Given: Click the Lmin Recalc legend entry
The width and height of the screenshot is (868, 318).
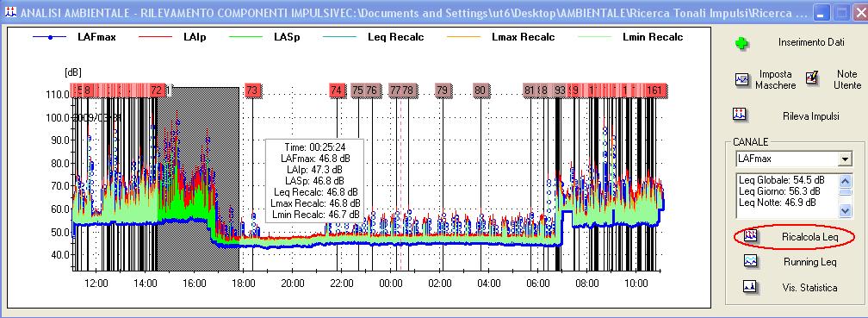Looking at the screenshot, I should coord(630,38).
